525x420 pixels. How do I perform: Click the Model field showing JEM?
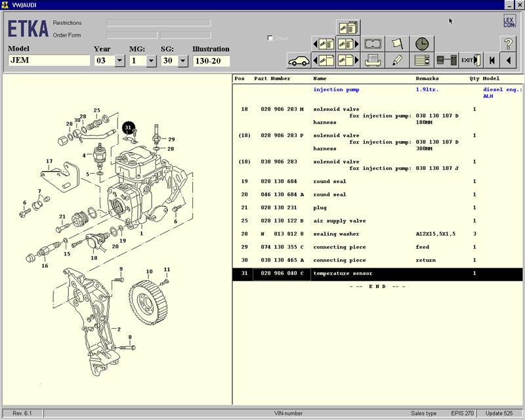coord(49,60)
